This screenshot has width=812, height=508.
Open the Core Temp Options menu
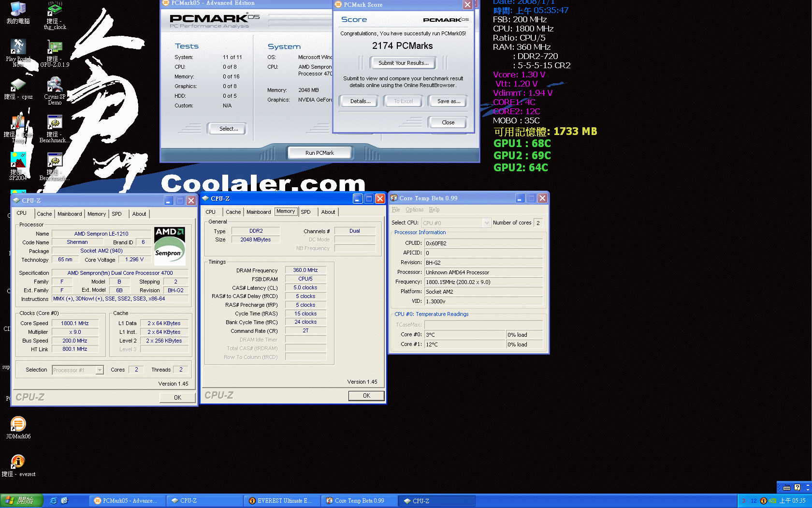pyautogui.click(x=414, y=209)
